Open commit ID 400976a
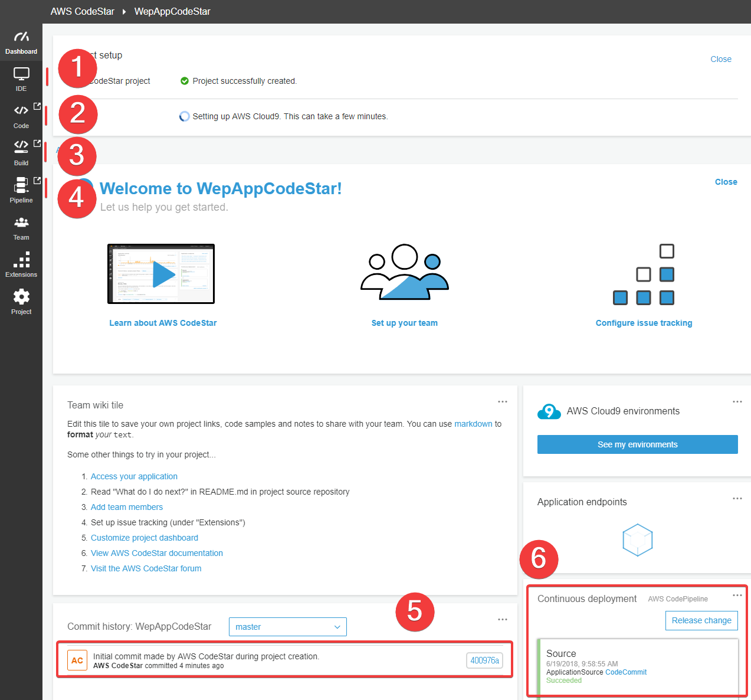The height and width of the screenshot is (700, 751). pyautogui.click(x=484, y=660)
